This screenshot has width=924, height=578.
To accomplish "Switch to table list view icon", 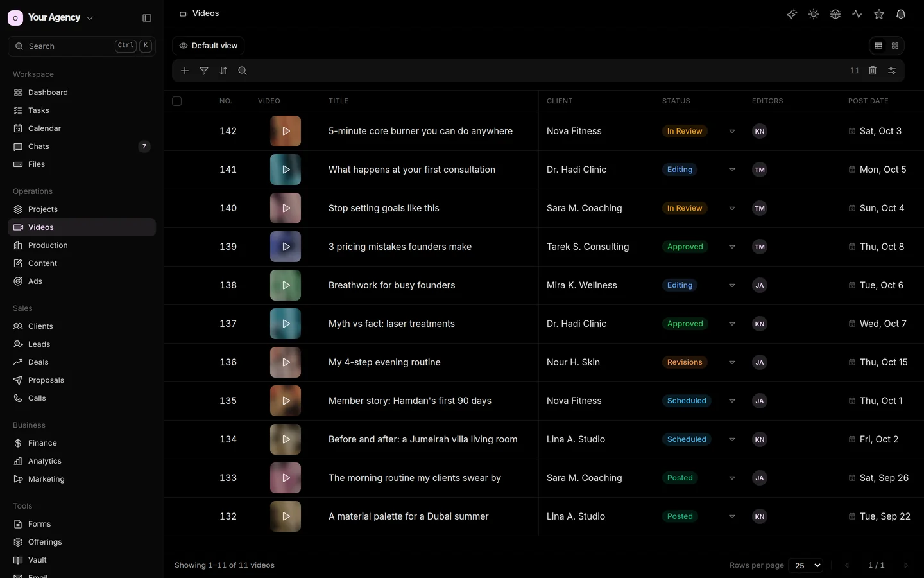I will (878, 46).
